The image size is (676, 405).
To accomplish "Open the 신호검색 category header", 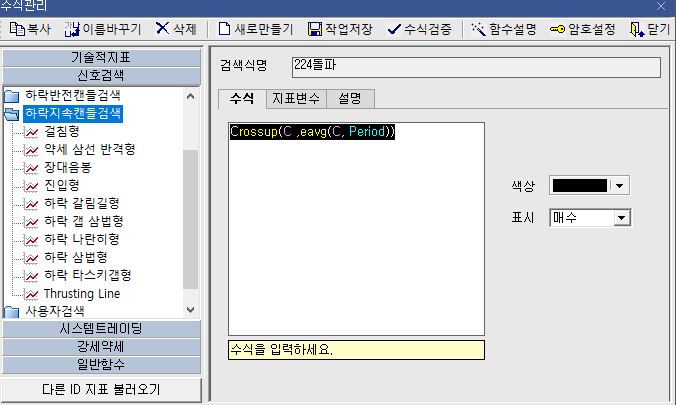I will click(x=101, y=76).
